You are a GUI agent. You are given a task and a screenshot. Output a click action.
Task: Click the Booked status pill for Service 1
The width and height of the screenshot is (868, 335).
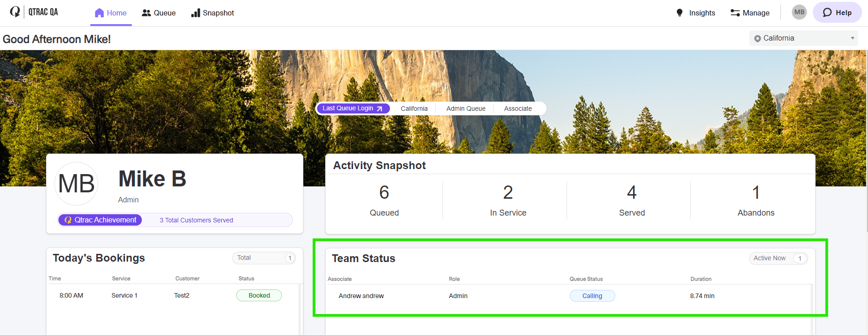(x=259, y=295)
